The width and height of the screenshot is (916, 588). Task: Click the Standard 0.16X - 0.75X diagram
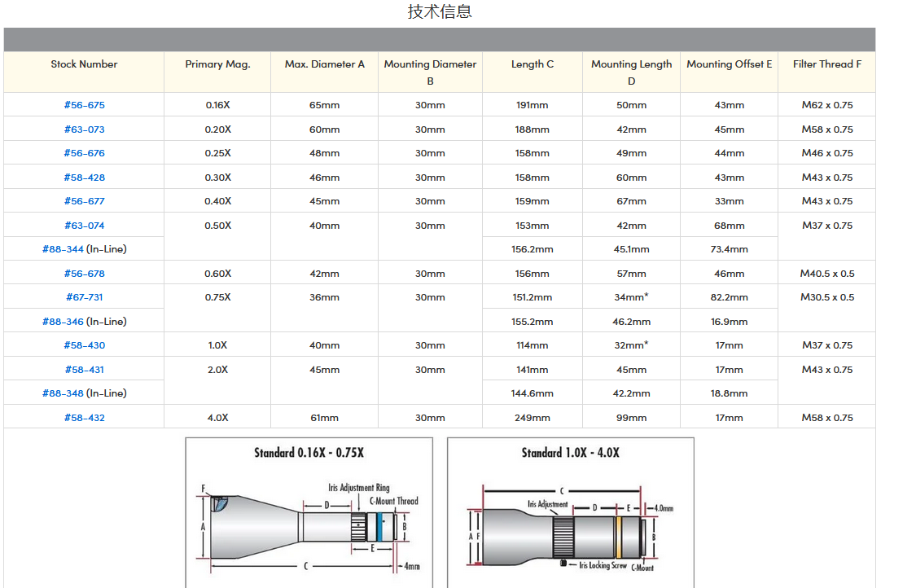coord(309,513)
